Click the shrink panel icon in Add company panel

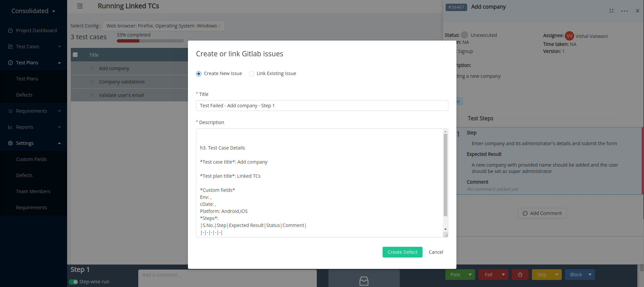(x=611, y=11)
